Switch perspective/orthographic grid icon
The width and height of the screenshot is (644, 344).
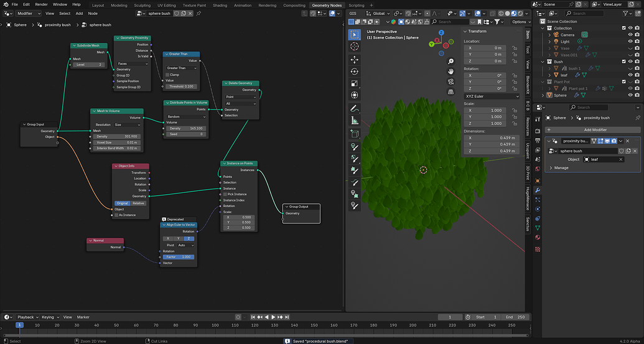tap(450, 92)
